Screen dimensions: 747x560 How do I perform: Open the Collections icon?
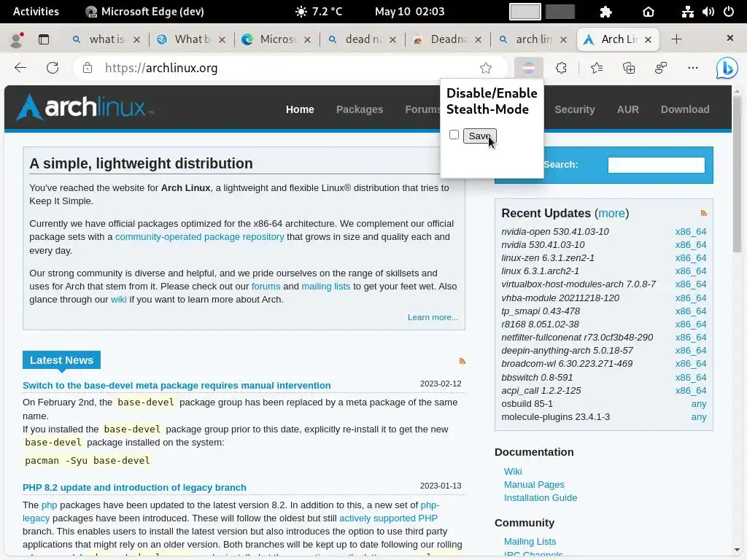pos(629,68)
